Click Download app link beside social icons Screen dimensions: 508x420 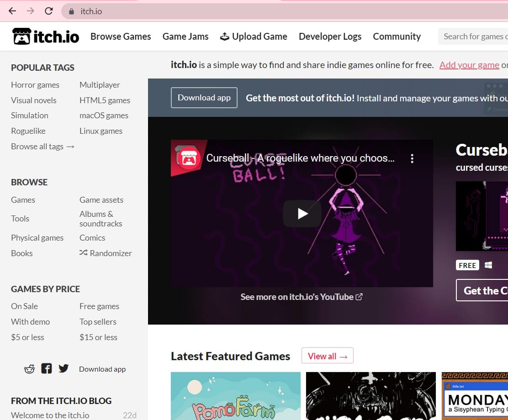tap(102, 369)
